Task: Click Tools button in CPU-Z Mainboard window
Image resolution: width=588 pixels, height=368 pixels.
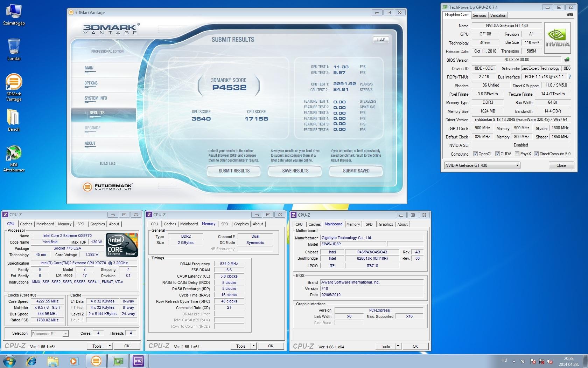Action: pos(385,346)
